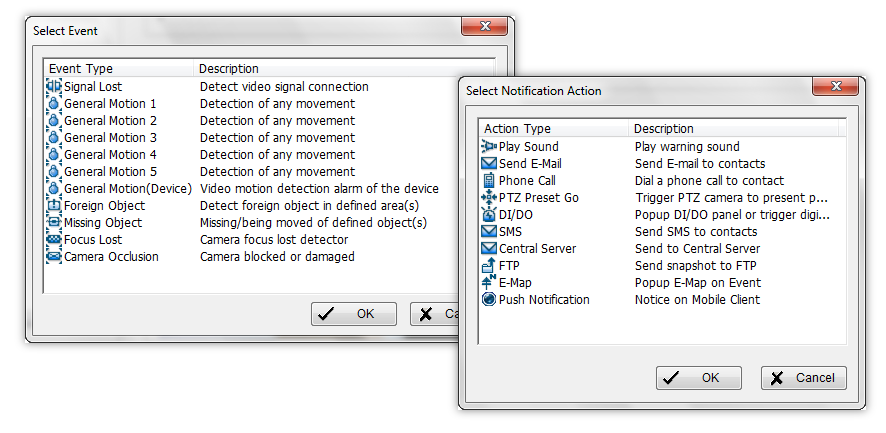Click the Foreign Object event icon
Image resolution: width=886 pixels, height=433 pixels.
(x=54, y=206)
